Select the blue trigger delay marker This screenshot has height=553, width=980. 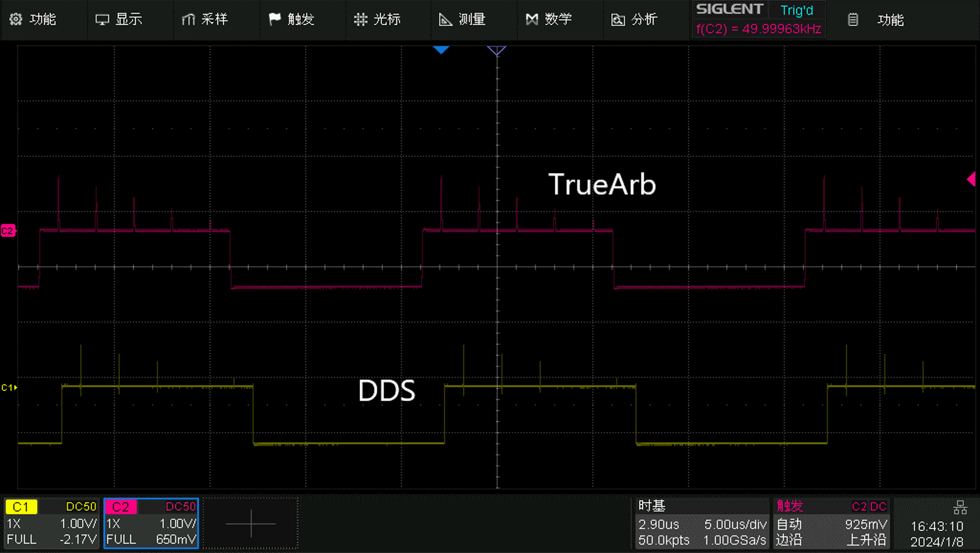(x=441, y=50)
